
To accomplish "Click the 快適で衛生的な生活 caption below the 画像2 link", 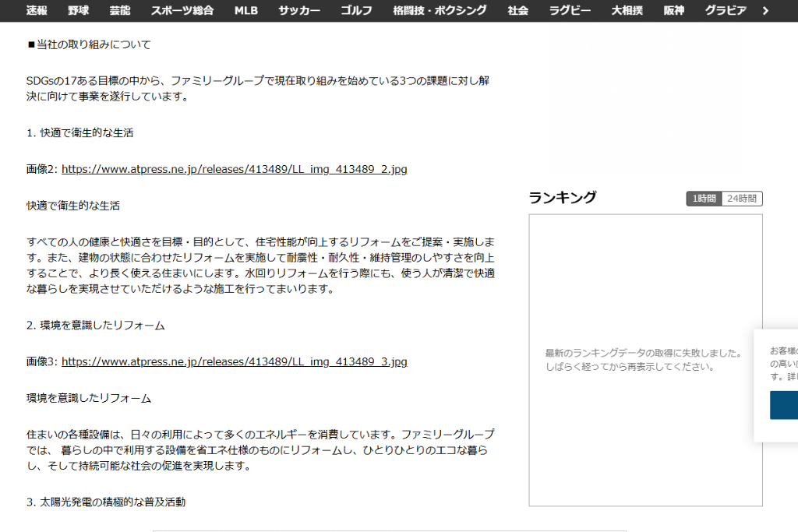I will click(x=73, y=206).
